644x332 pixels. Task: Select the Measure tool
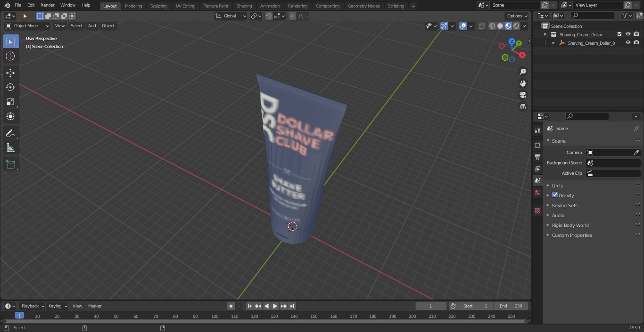tap(10, 148)
